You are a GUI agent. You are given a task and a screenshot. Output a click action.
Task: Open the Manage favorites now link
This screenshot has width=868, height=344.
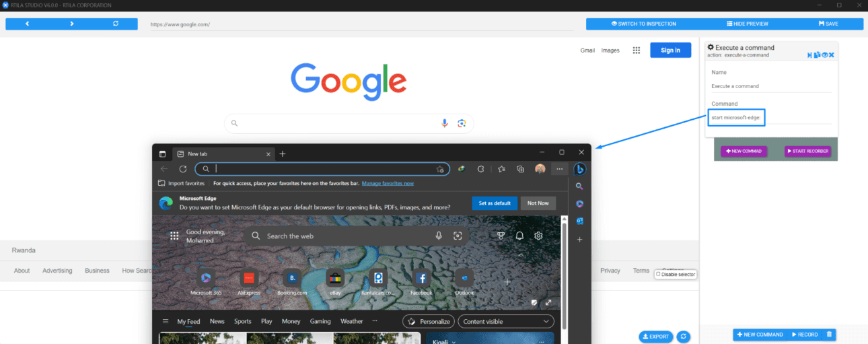[388, 183]
